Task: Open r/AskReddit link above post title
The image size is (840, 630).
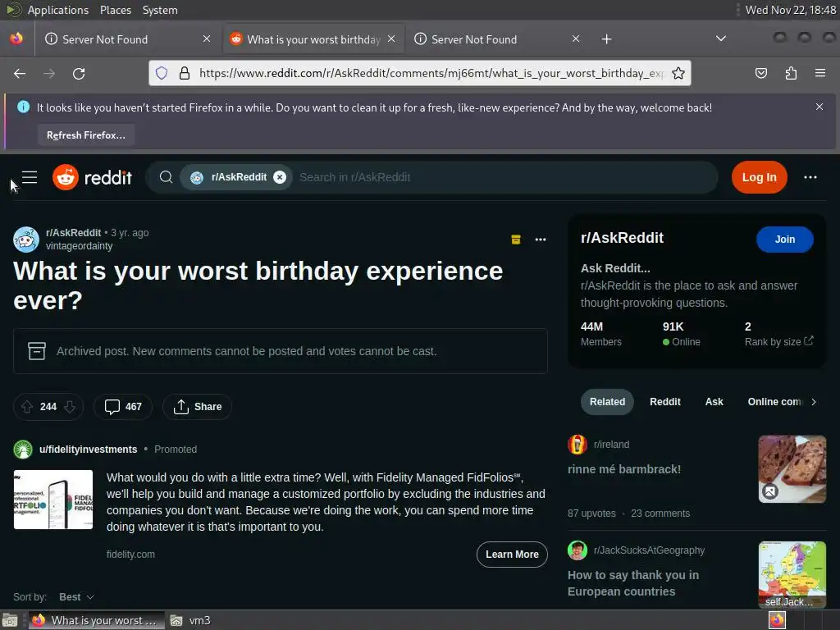Action: coord(73,232)
